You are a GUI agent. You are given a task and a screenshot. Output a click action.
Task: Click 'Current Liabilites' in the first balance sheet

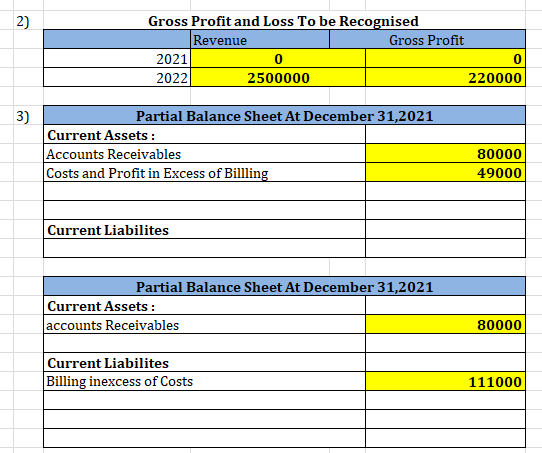tap(205, 229)
